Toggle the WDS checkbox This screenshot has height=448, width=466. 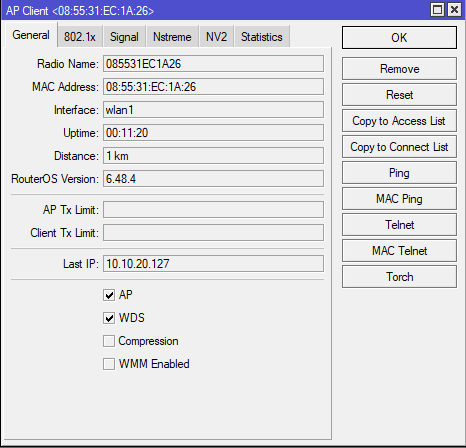109,318
